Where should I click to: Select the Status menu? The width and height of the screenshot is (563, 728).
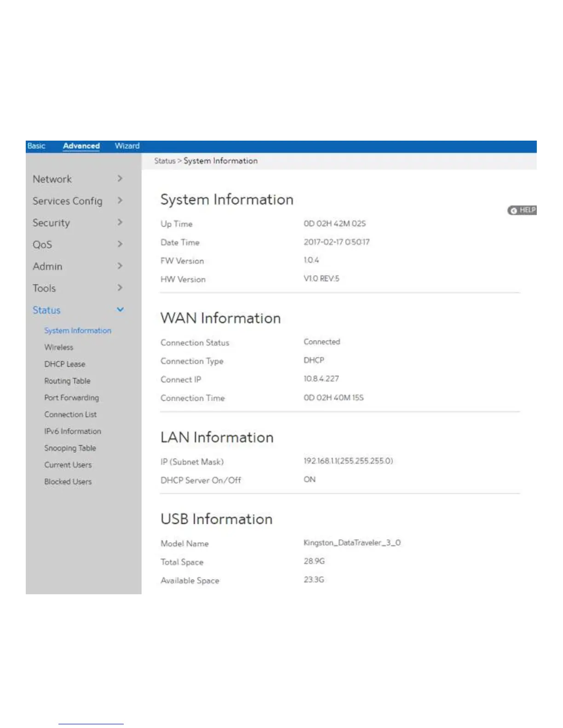(x=46, y=310)
